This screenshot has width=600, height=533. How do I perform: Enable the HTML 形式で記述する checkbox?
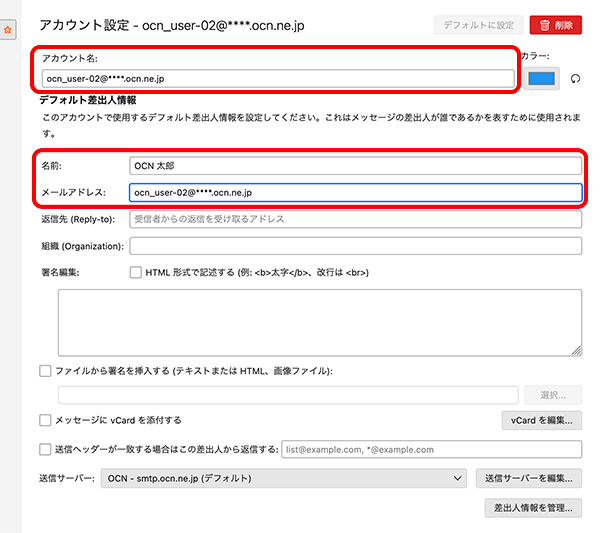(136, 272)
